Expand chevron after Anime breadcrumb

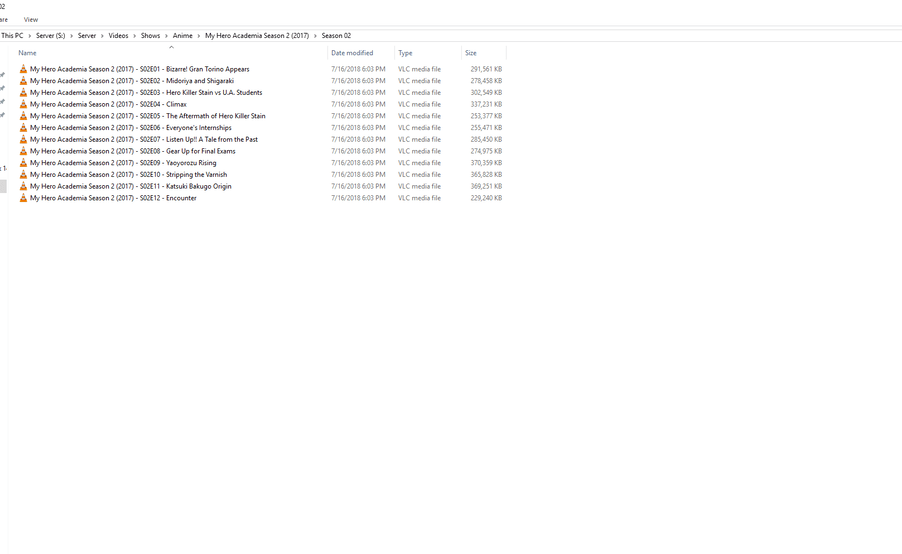point(198,36)
